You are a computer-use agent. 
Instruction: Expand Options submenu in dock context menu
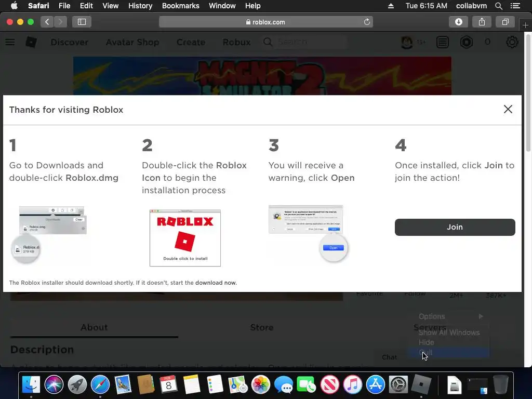450,316
